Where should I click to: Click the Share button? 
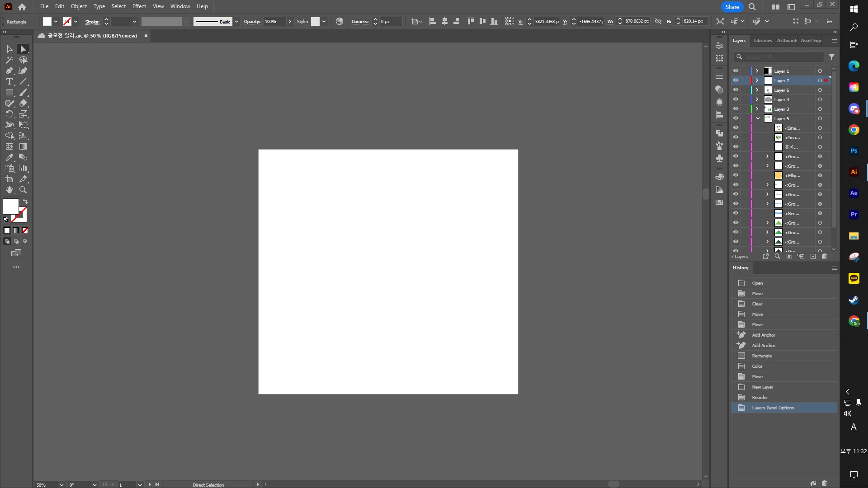click(732, 7)
